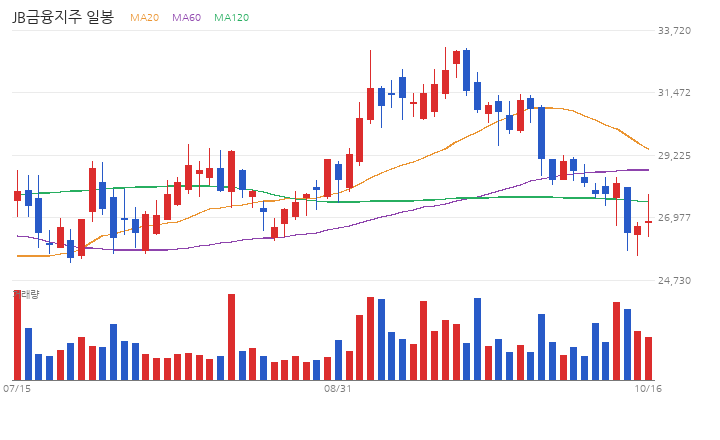The image size is (720, 440).
Task: Click the 24,730 price axis label
Action: click(674, 280)
